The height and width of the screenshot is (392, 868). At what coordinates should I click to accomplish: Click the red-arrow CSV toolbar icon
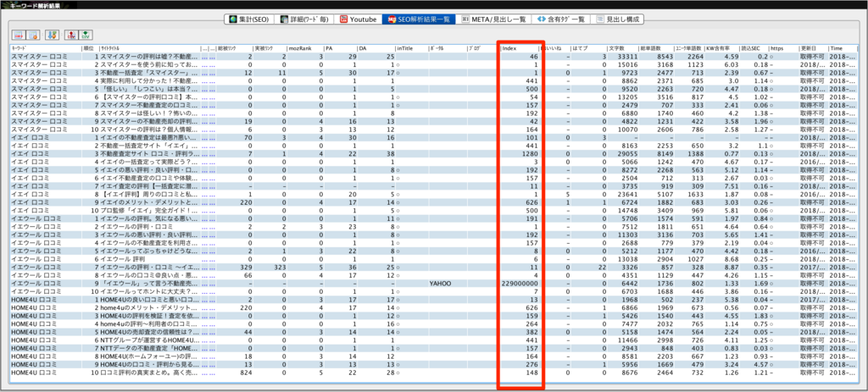71,35
